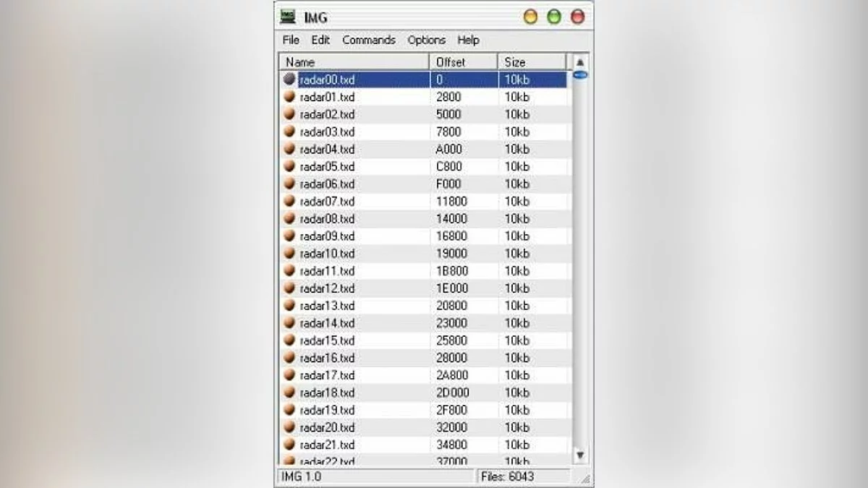868x488 pixels.
Task: Expand the Options menu
Action: click(426, 40)
